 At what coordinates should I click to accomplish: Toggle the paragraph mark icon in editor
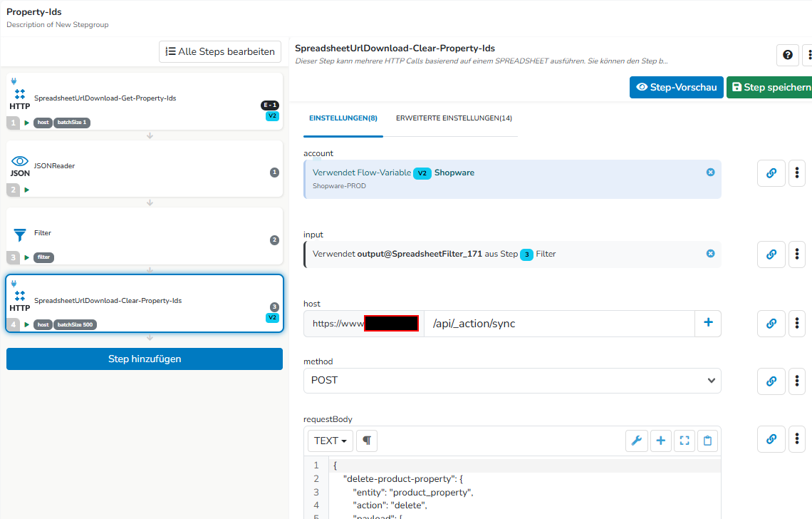(367, 441)
